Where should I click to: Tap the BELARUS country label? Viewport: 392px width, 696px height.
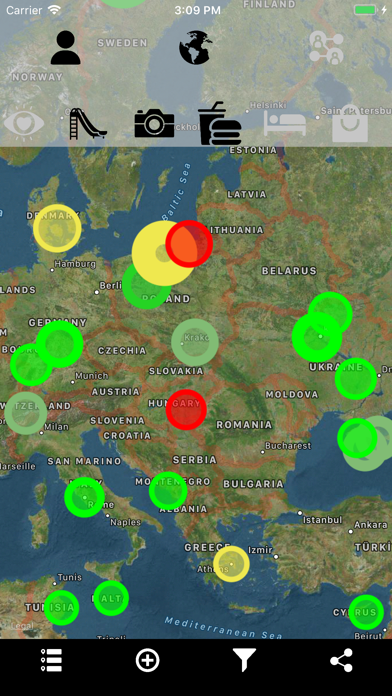point(289,271)
